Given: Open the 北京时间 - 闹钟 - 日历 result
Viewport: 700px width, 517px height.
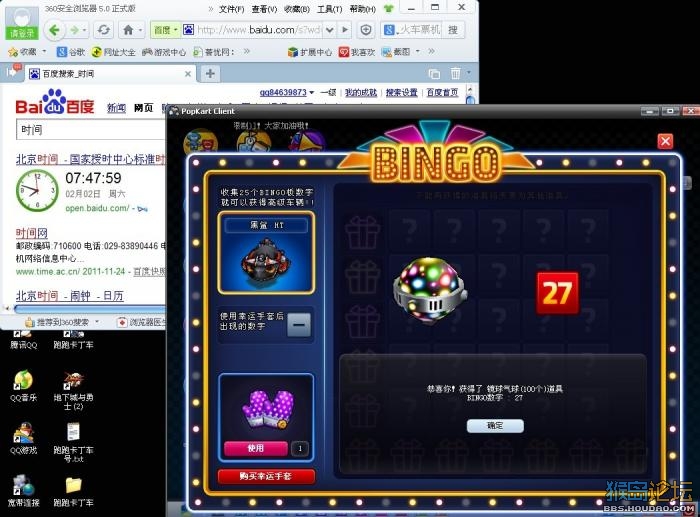Looking at the screenshot, I should (70, 296).
